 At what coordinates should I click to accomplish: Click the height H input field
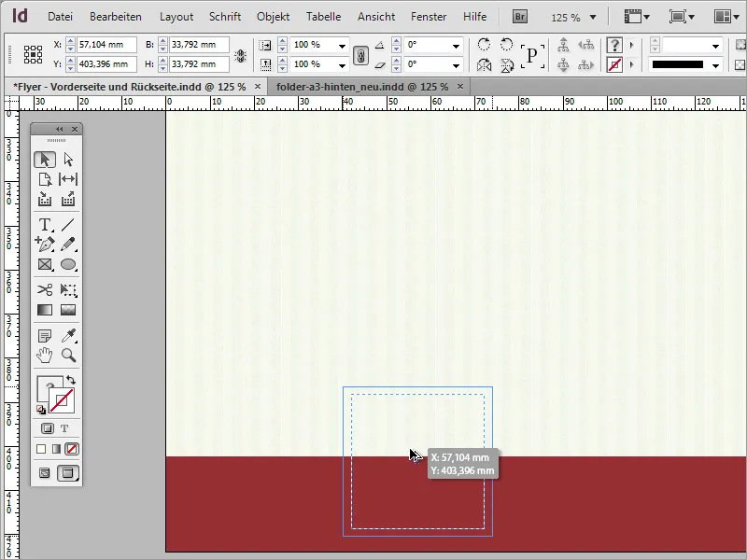click(199, 64)
